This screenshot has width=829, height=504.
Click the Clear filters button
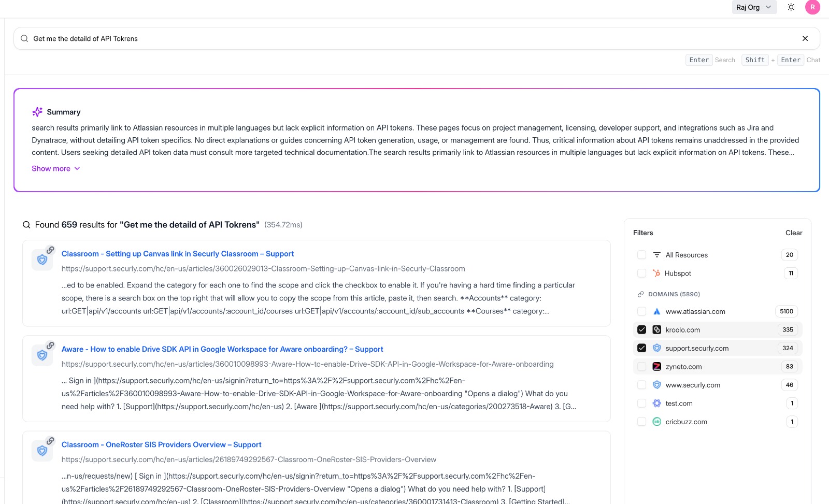[793, 233]
